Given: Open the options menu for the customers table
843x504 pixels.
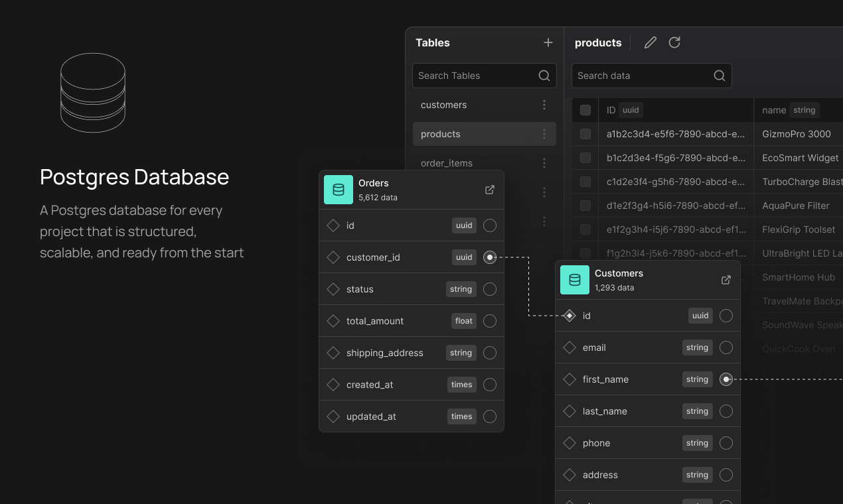Looking at the screenshot, I should (544, 104).
